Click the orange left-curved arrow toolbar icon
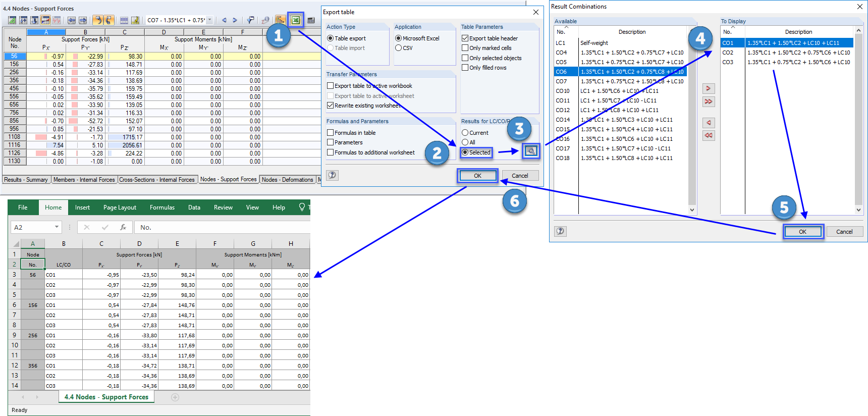Screen dimensions: 868x416 pyautogui.click(x=98, y=20)
